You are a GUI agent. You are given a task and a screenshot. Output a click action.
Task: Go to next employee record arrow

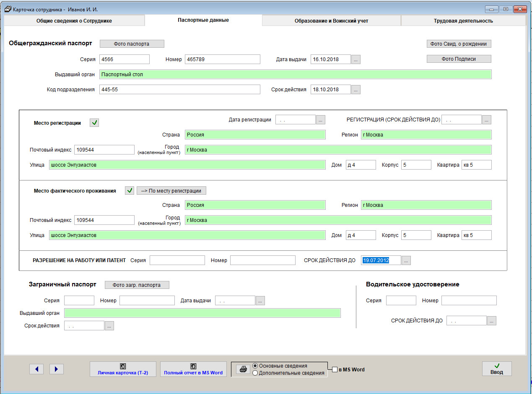tap(57, 369)
